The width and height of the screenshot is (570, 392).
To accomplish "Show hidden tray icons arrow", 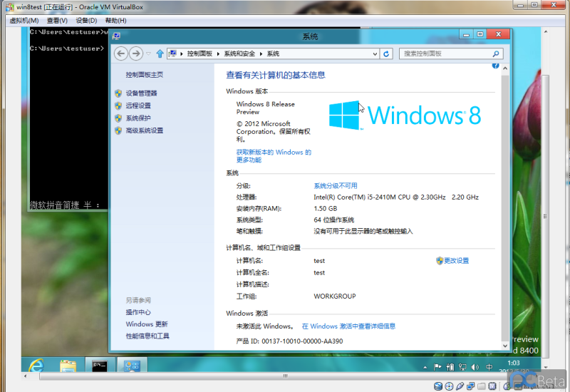I will pyautogui.click(x=425, y=368).
